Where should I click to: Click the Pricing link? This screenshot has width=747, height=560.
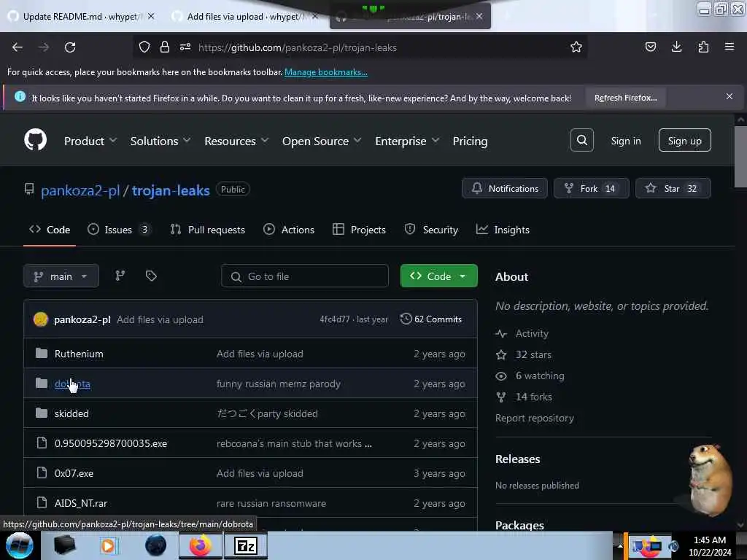470,141
